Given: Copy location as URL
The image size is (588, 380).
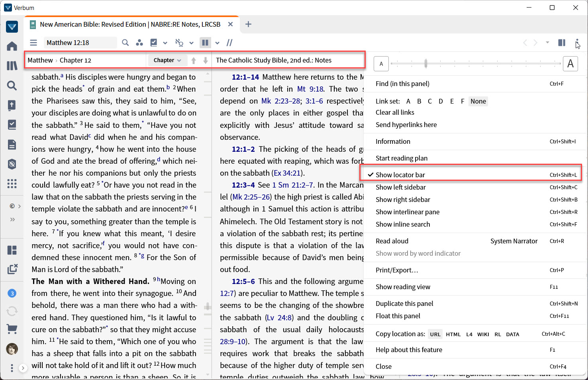Looking at the screenshot, I should click(435, 334).
